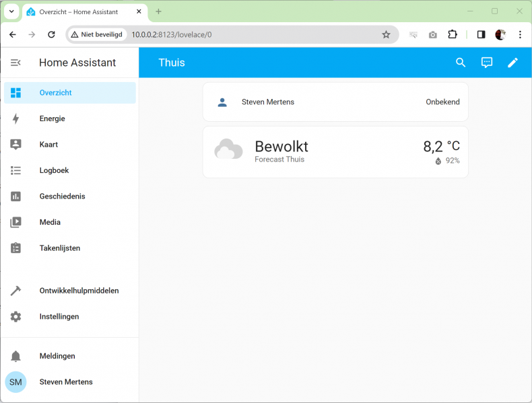This screenshot has width=532, height=403.
Task: Click the Ontwikkelhulpmiddelen hammer icon
Action: [x=15, y=291]
